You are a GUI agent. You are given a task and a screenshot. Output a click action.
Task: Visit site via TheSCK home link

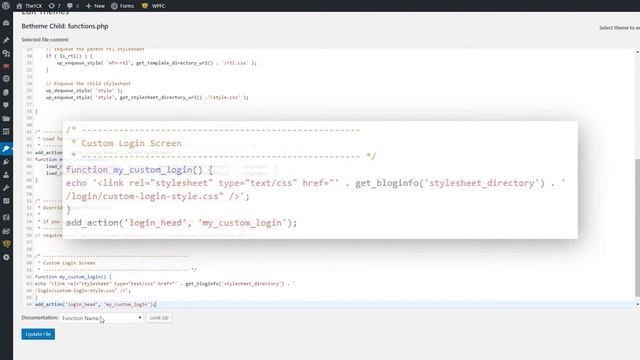29,6
